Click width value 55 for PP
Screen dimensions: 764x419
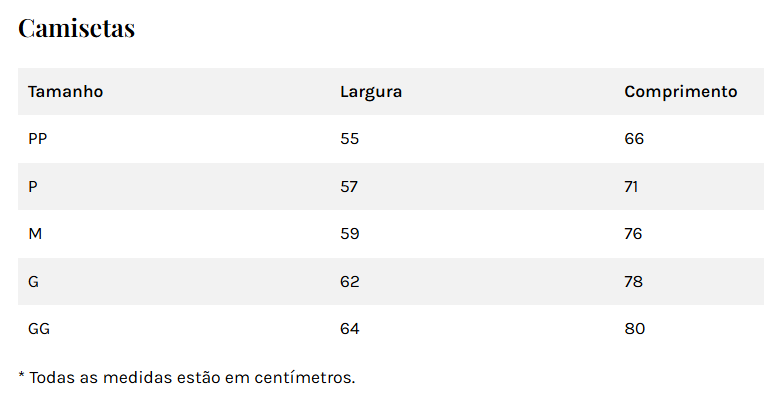point(349,139)
